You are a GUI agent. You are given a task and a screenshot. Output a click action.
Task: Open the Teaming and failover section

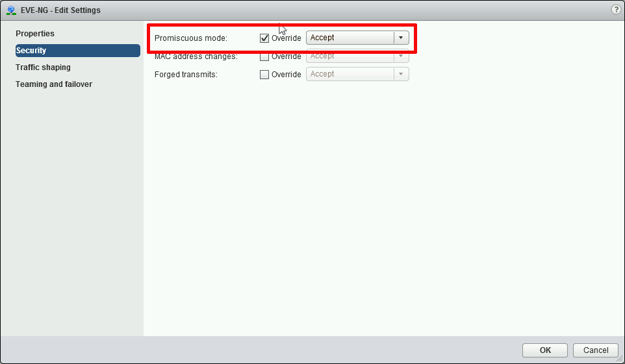pyautogui.click(x=54, y=84)
